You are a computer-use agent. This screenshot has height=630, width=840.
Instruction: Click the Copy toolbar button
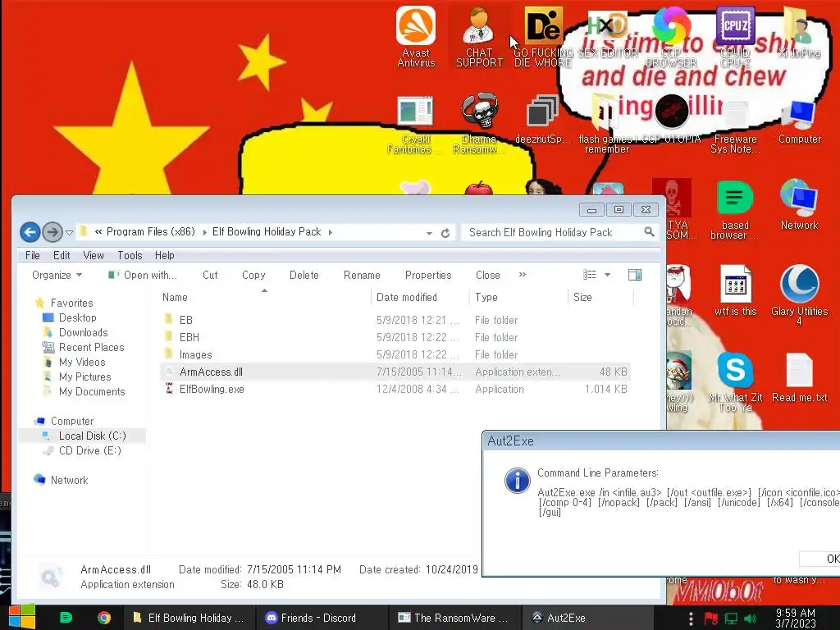(253, 275)
